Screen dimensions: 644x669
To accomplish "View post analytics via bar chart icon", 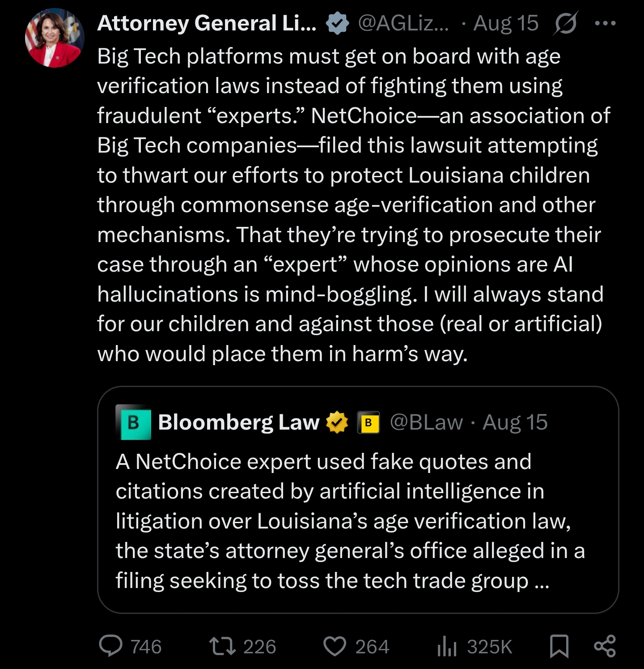I will (x=447, y=646).
